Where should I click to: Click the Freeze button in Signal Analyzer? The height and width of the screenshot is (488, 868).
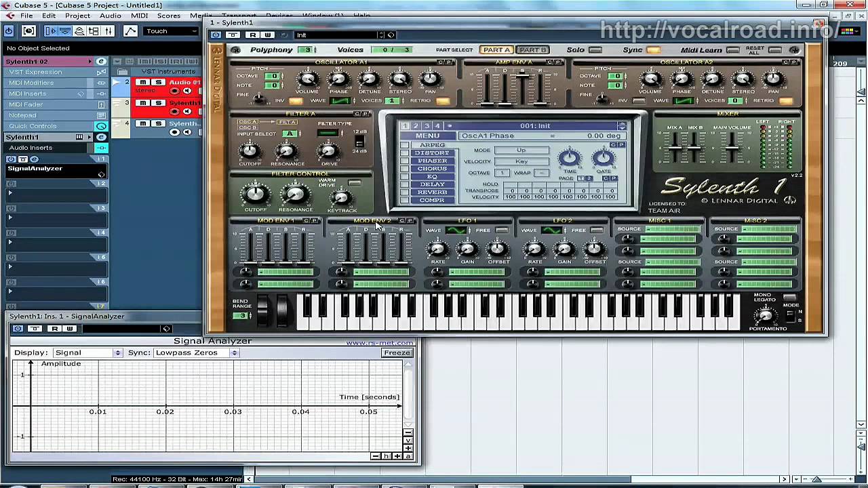[397, 353]
